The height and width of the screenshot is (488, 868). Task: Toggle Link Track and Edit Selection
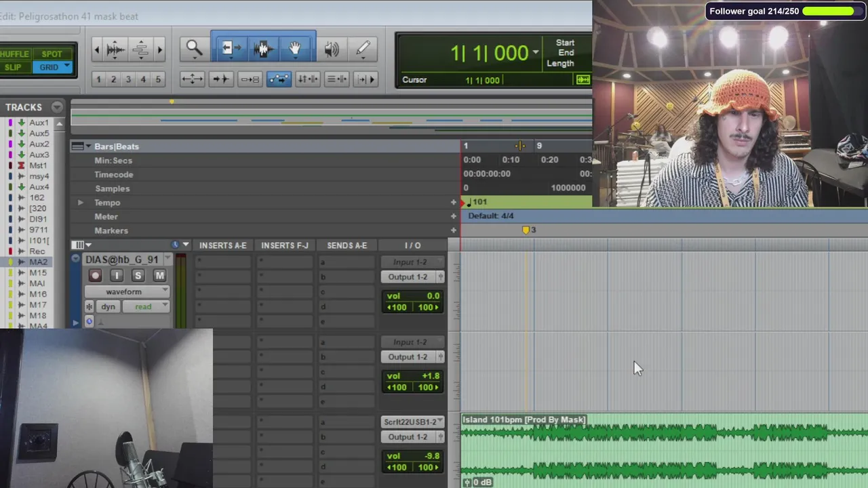337,79
